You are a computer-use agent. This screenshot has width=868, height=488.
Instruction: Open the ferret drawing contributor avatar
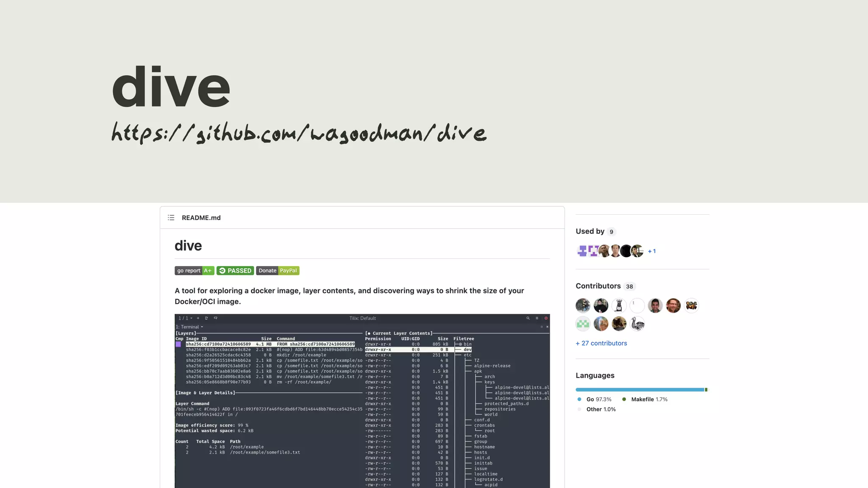619,305
